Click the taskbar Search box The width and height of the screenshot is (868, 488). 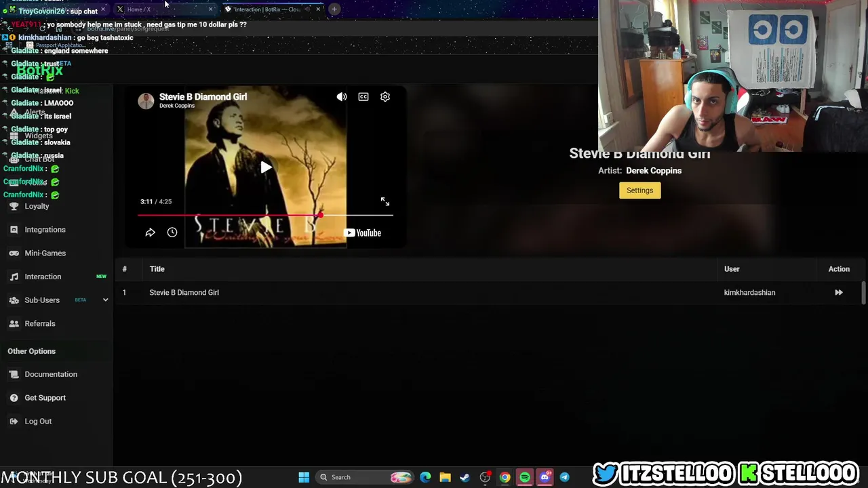(364, 477)
